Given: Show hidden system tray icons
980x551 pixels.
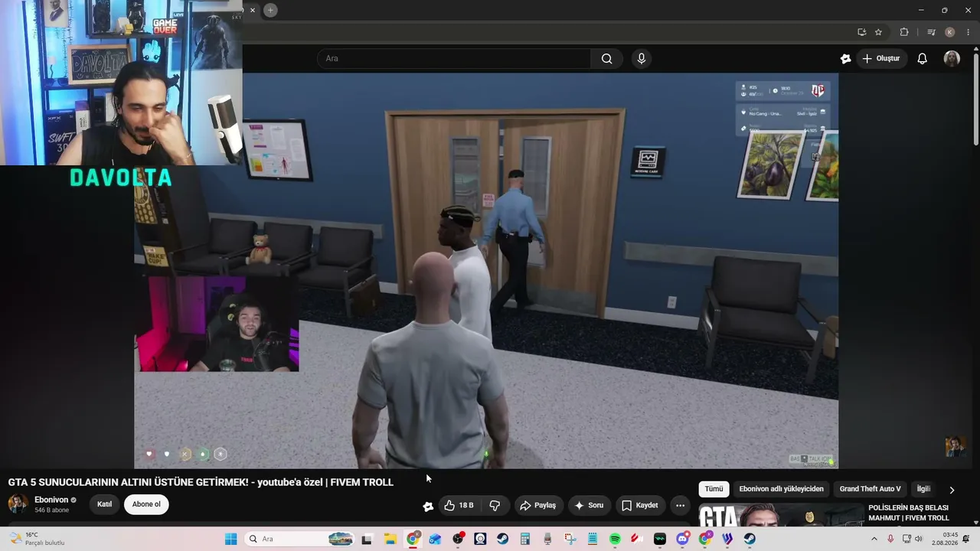Looking at the screenshot, I should tap(874, 539).
